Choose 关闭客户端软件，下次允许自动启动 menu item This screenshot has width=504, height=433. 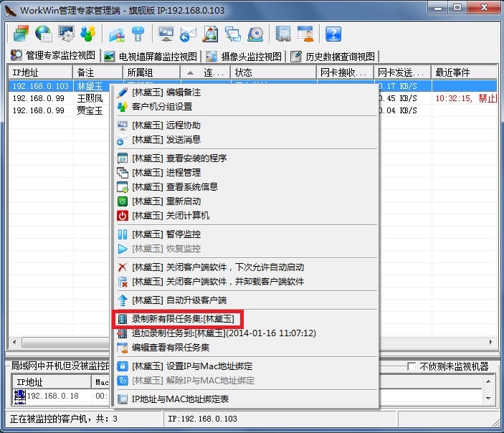click(244, 267)
